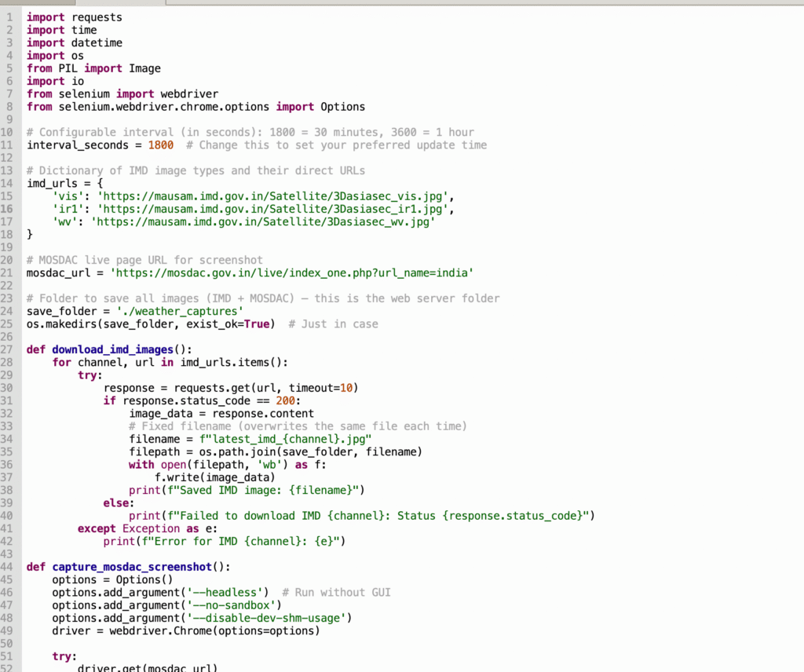Image resolution: width=804 pixels, height=672 pixels.
Task: Click the 'Error for IMD' print statement
Action: [225, 542]
